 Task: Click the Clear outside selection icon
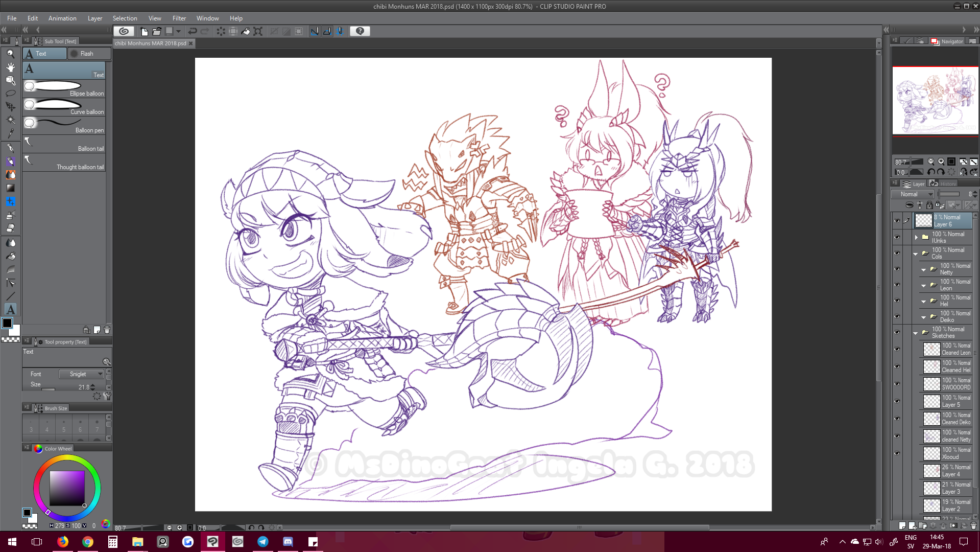(233, 31)
